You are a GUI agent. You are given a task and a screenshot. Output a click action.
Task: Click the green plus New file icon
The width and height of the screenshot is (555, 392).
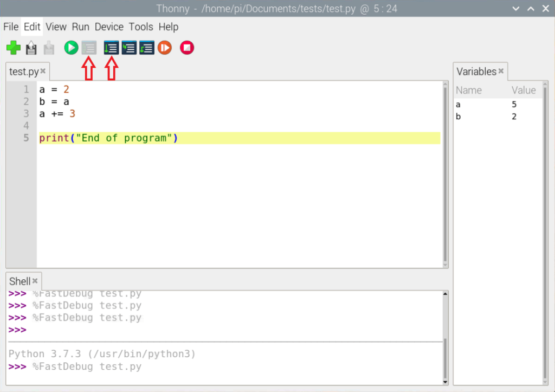tap(14, 48)
